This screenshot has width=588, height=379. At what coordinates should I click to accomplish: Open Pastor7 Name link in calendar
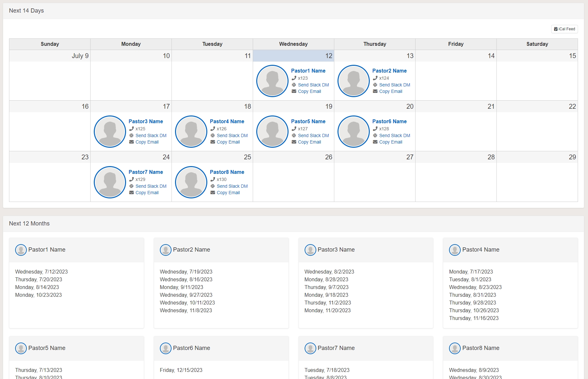click(x=146, y=172)
